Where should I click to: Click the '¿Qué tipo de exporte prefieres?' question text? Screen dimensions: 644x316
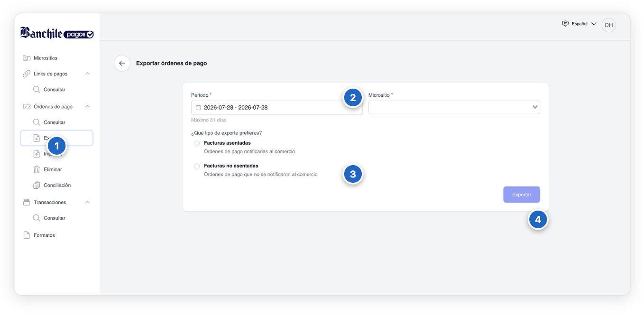pyautogui.click(x=227, y=133)
